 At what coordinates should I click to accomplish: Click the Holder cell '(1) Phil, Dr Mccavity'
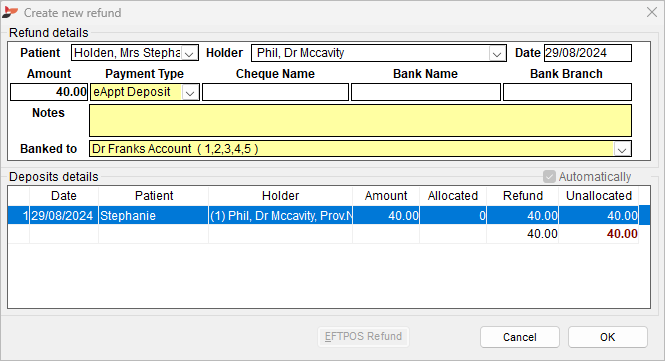[x=281, y=215]
